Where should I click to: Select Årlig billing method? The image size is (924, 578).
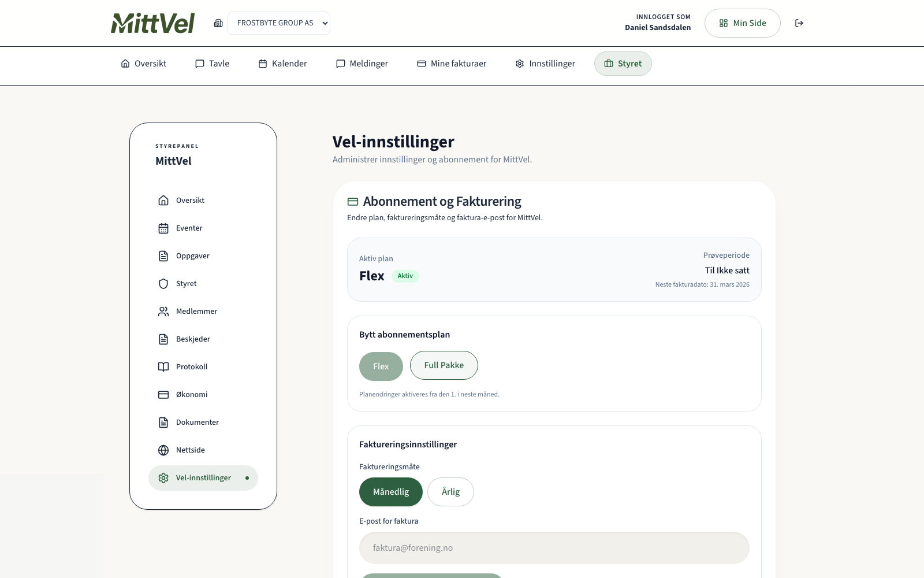pyautogui.click(x=450, y=492)
